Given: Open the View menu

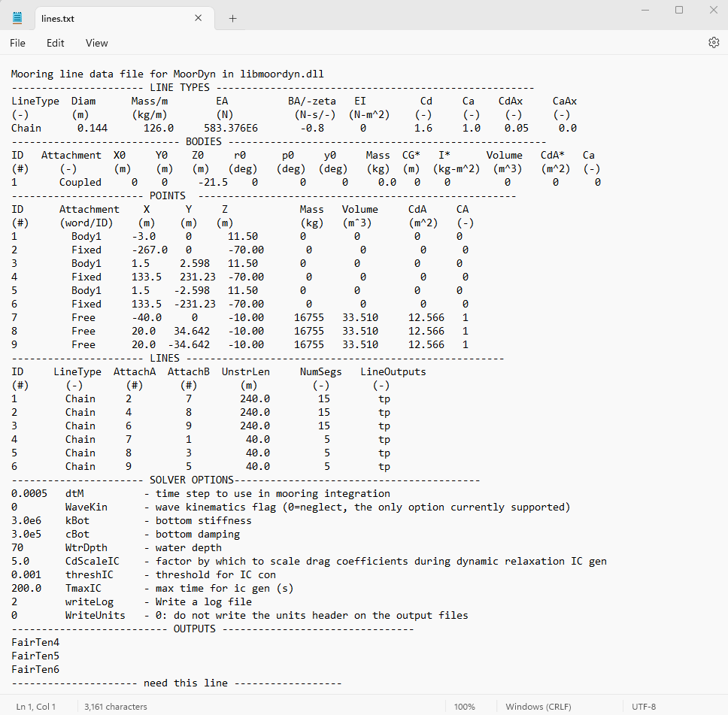Looking at the screenshot, I should click(96, 43).
